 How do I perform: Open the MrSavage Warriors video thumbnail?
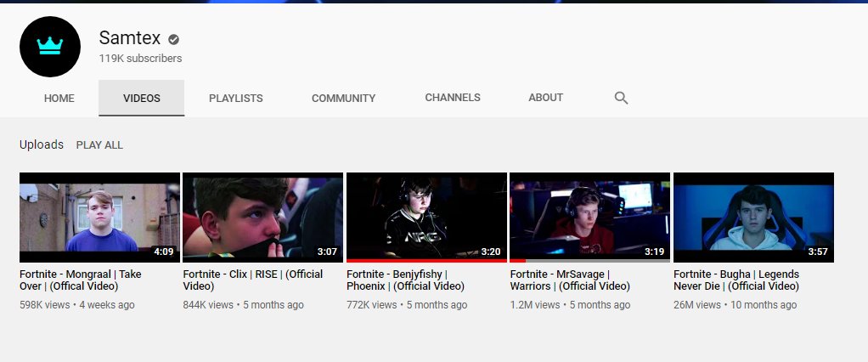click(590, 218)
